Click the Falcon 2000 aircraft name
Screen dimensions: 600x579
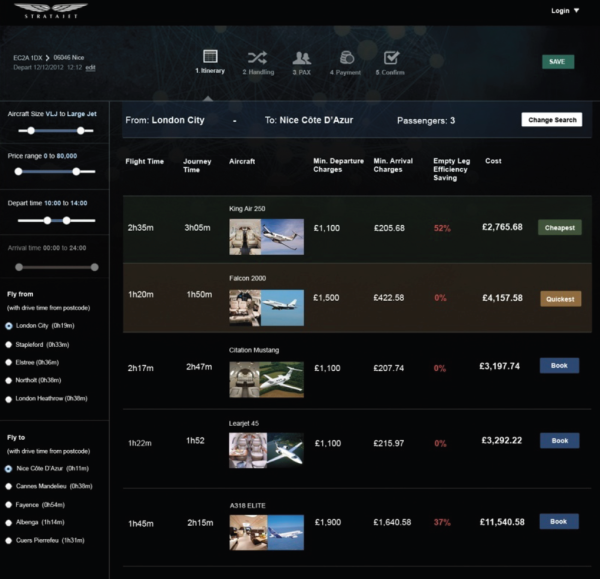[247, 278]
